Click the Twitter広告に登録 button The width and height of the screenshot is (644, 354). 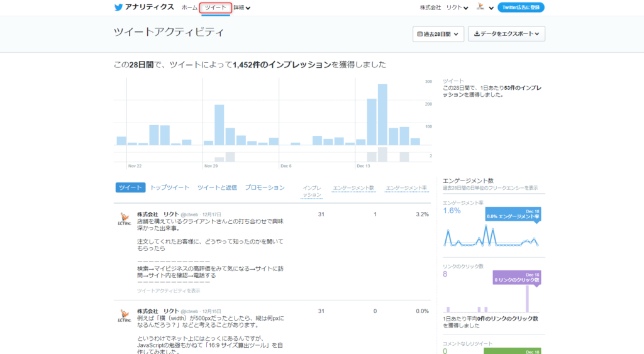pyautogui.click(x=521, y=8)
